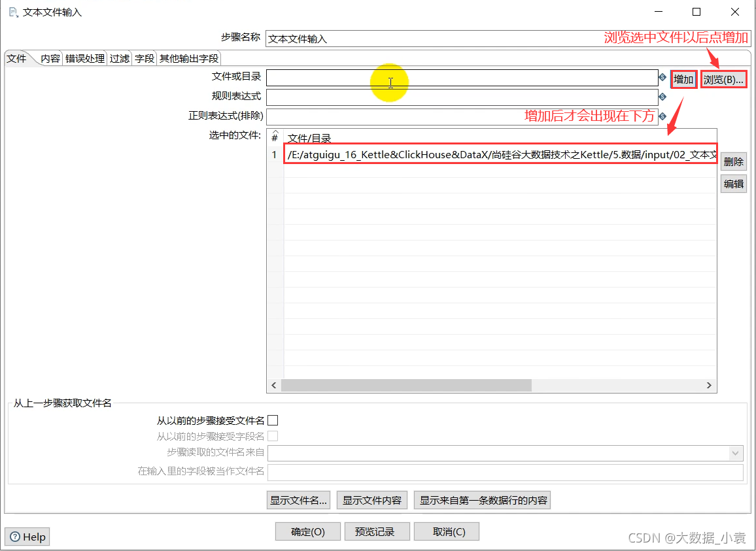Viewport: 756px width, 551px height.
Task: Click the file table right scroll arrow
Action: click(x=709, y=385)
